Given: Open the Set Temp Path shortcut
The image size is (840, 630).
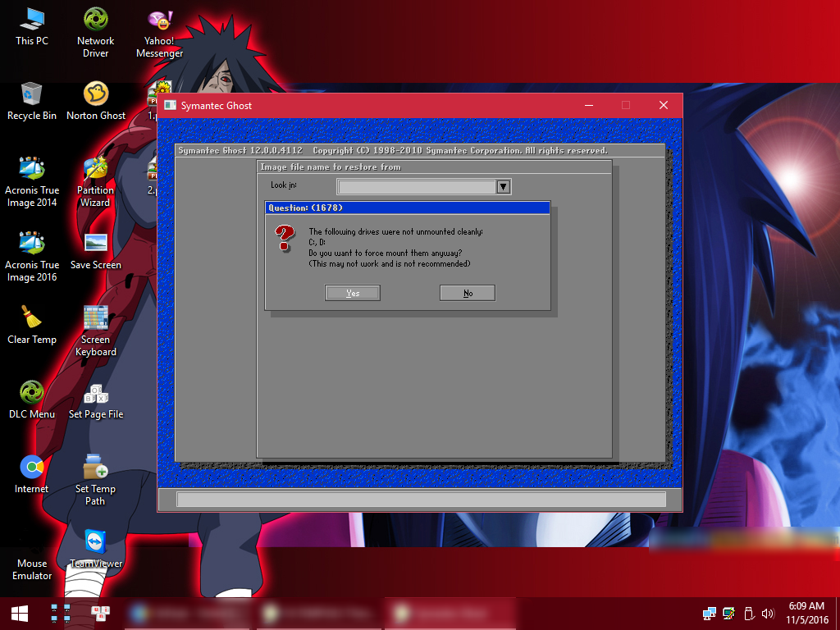Looking at the screenshot, I should pyautogui.click(x=95, y=481).
